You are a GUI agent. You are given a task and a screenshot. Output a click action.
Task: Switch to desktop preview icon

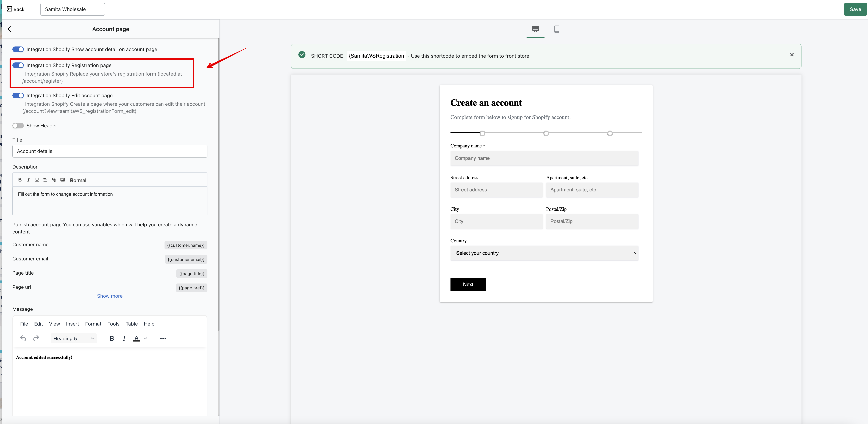pos(535,29)
